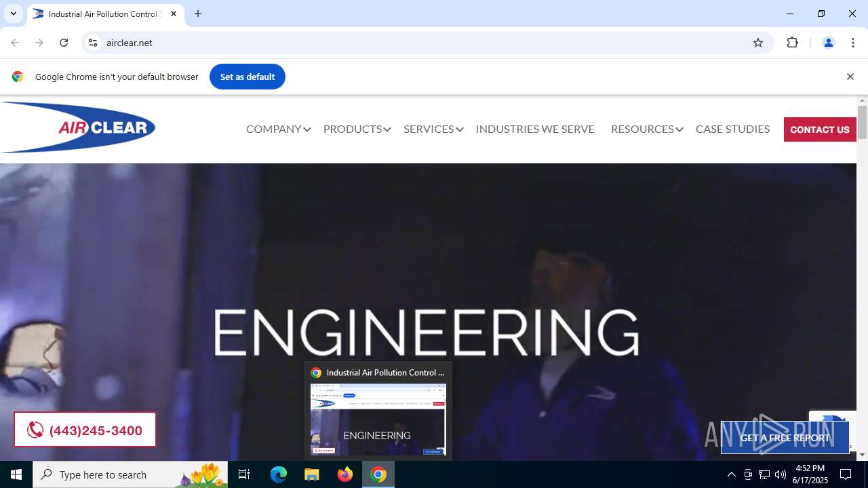
Task: Launch Firefox from taskbar
Action: pyautogui.click(x=345, y=474)
